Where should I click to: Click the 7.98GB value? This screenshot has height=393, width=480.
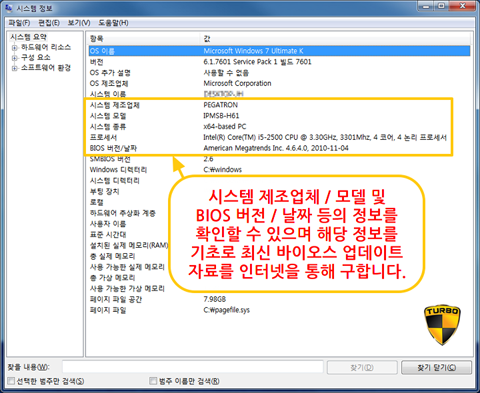215,299
